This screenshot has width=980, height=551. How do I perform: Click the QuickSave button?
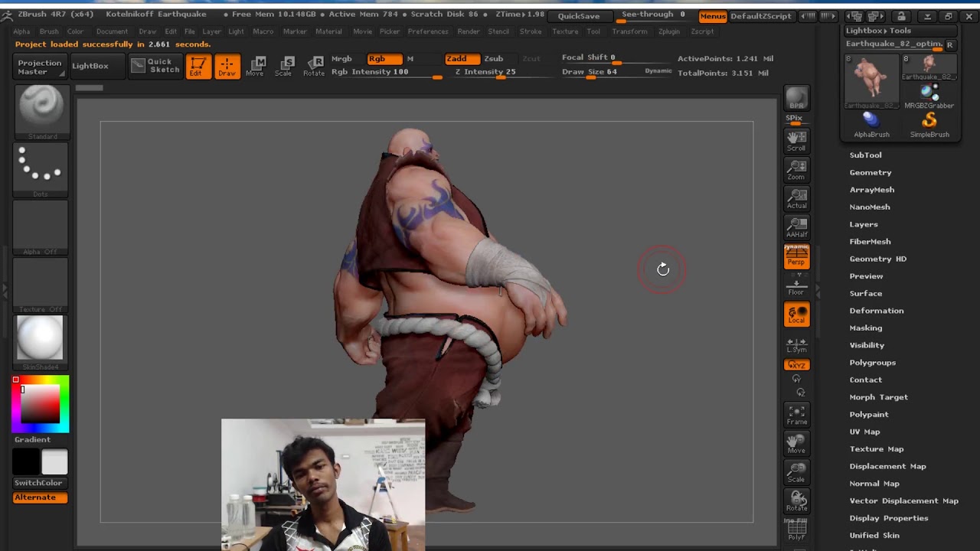tap(579, 16)
